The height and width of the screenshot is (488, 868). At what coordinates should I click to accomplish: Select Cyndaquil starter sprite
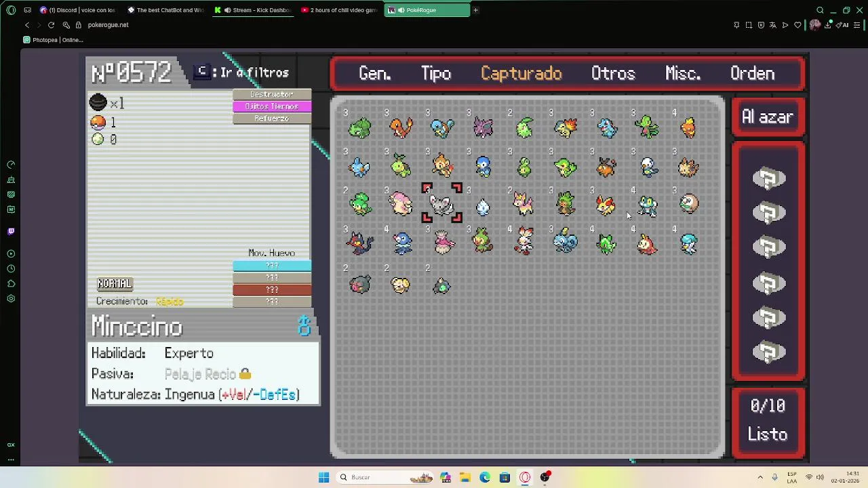(x=566, y=127)
